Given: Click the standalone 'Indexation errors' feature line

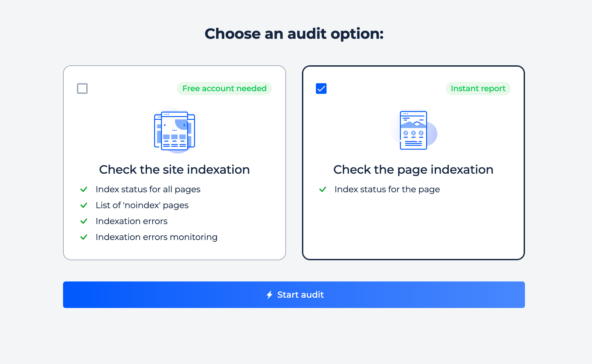Looking at the screenshot, I should pyautogui.click(x=131, y=221).
